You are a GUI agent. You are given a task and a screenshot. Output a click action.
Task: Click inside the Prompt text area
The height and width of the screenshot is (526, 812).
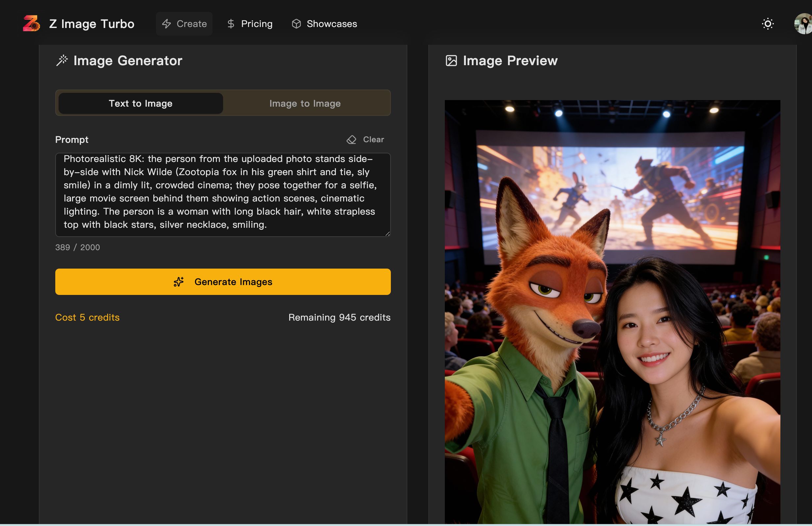click(x=223, y=195)
